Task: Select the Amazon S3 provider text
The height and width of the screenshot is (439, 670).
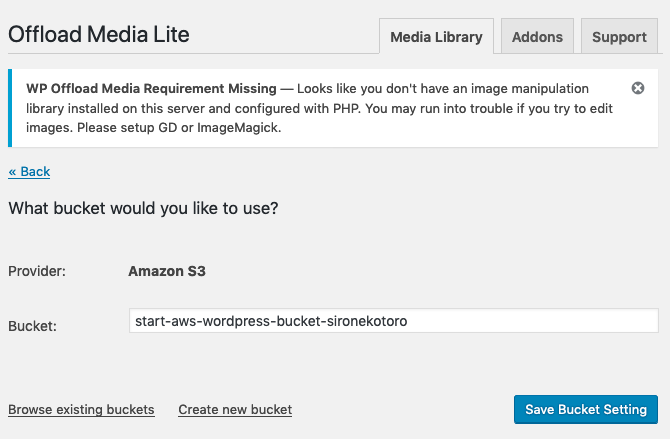Action: coord(167,271)
